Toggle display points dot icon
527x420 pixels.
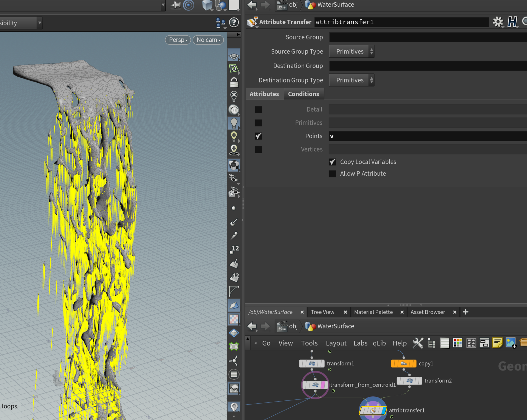pyautogui.click(x=233, y=208)
